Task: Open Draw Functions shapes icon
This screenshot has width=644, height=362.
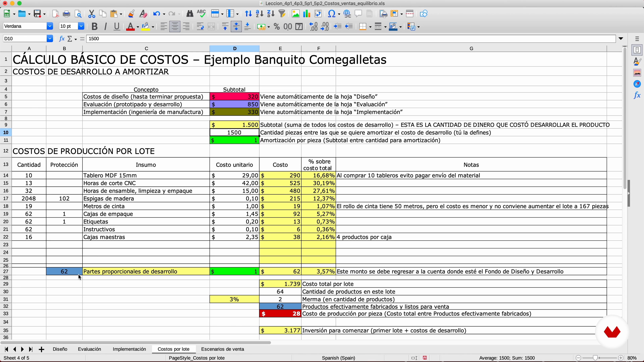Action: click(423, 14)
